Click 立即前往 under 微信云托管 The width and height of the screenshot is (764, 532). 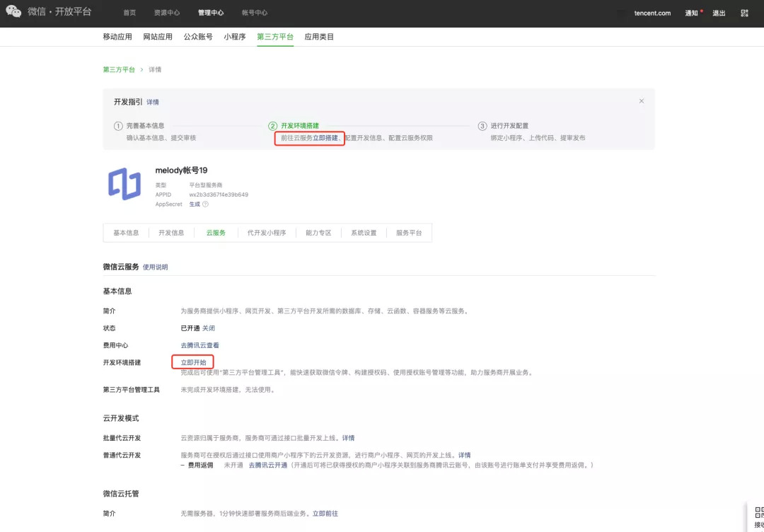point(325,514)
